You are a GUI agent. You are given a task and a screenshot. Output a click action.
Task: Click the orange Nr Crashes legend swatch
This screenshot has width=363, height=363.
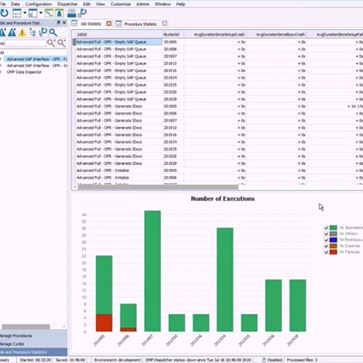(333, 246)
